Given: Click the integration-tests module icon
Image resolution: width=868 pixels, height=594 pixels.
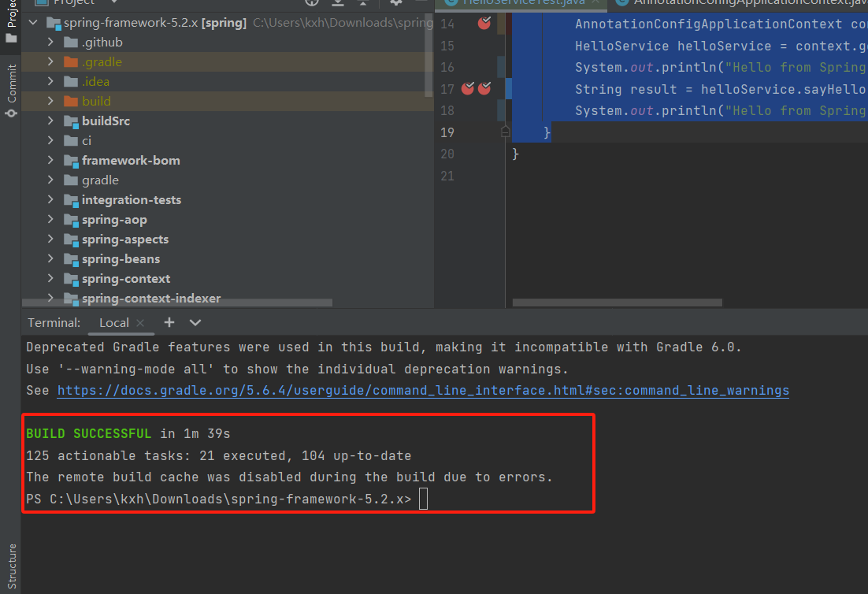Looking at the screenshot, I should click(x=71, y=200).
